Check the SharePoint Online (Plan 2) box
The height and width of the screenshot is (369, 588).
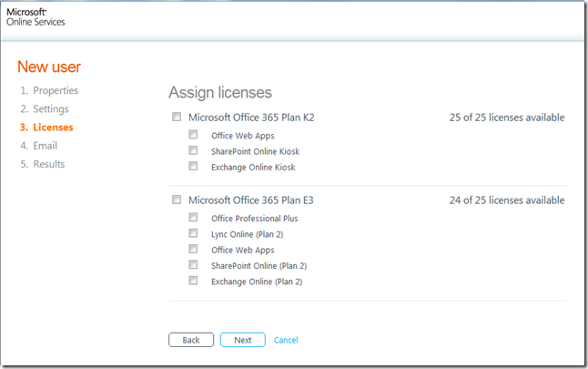[x=193, y=265]
